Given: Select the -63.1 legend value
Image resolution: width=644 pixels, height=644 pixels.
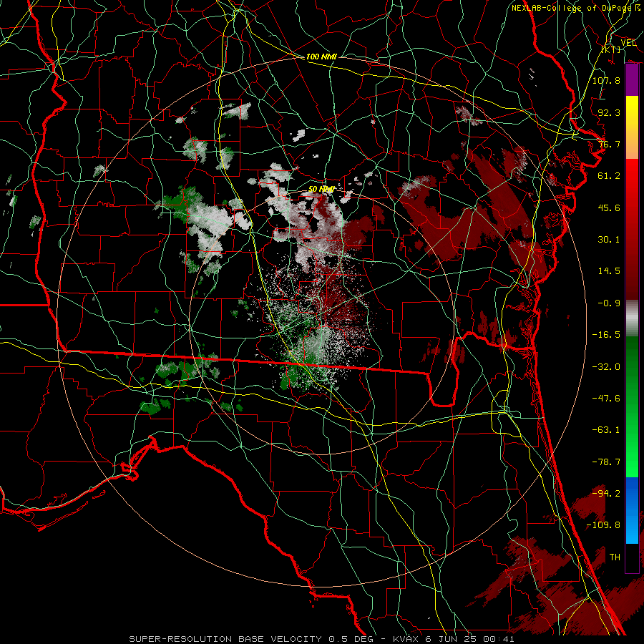Looking at the screenshot, I should coord(606,430).
